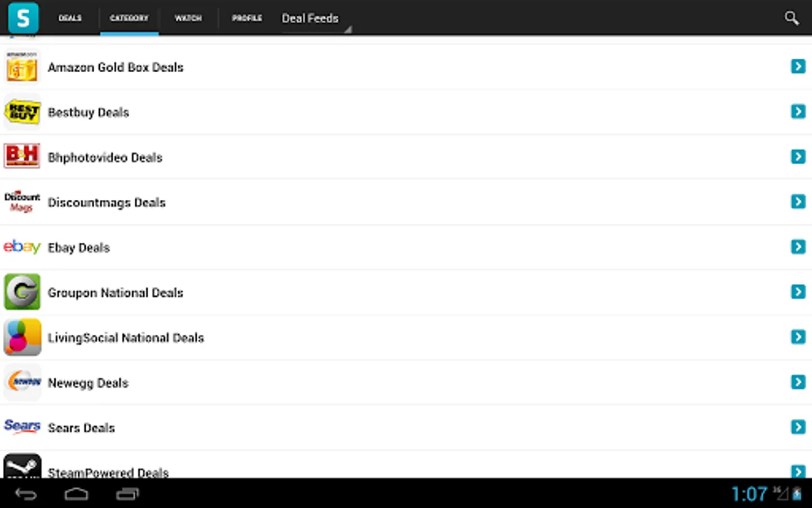Viewport: 812px width, 508px height.
Task: Tap the Android home button
Action: pos(76,494)
